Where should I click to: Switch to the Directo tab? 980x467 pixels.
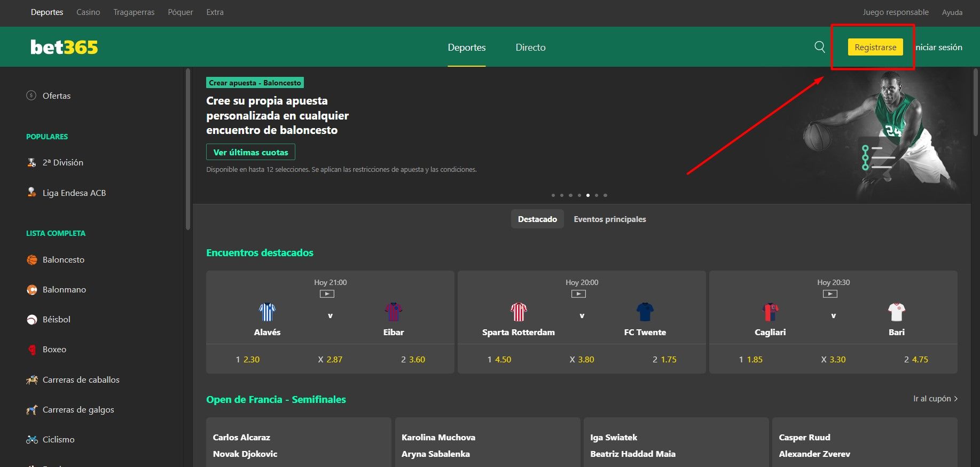tap(530, 47)
